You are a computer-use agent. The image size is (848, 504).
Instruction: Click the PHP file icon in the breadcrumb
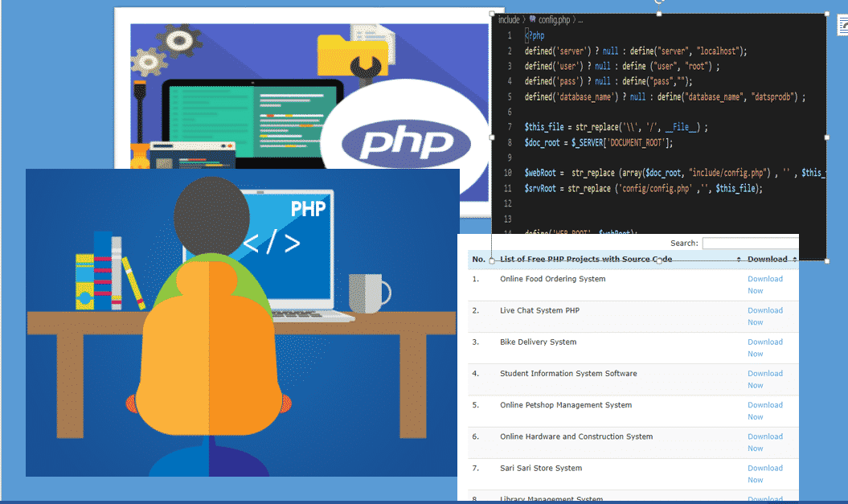pos(533,18)
